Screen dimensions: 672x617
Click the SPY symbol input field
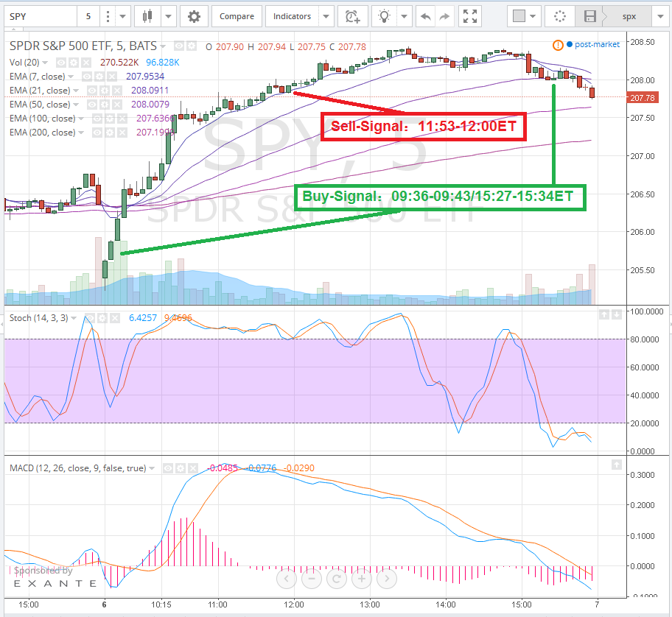coord(41,16)
